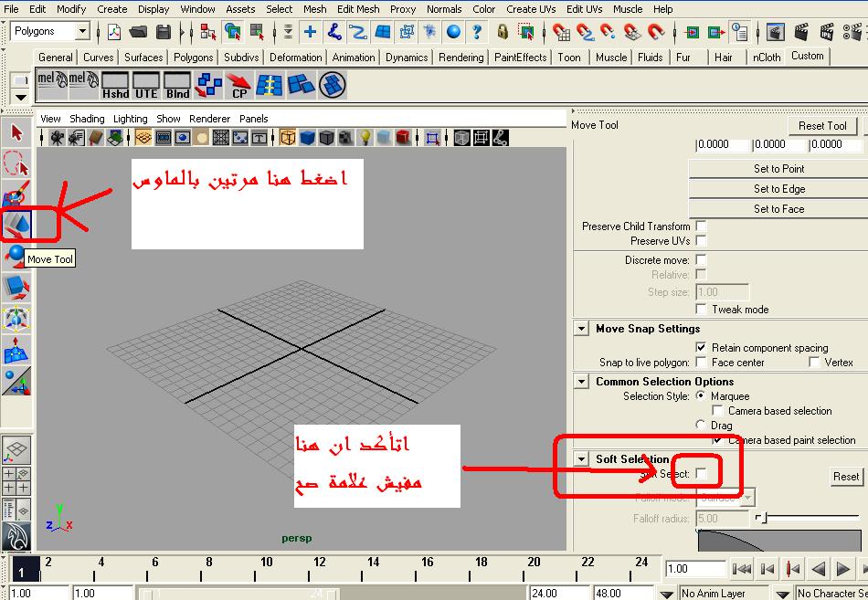Click the Lock selection padlock icon
868x600 pixels.
click(503, 32)
